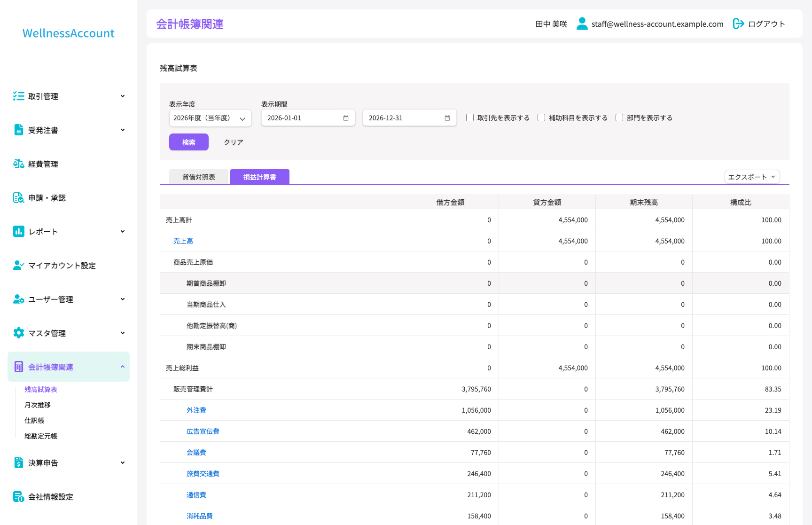
Task: Click the ユーザー管理 user gear icon
Action: click(x=19, y=299)
